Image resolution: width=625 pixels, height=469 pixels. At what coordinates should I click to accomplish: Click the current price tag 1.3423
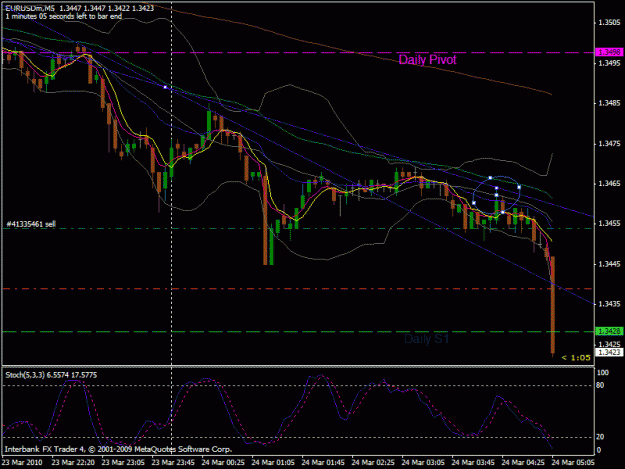pos(609,352)
